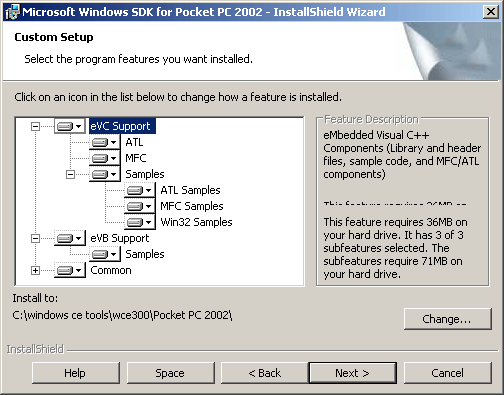Go to previous step with Back
This screenshot has height=395, width=504.
coord(265,373)
